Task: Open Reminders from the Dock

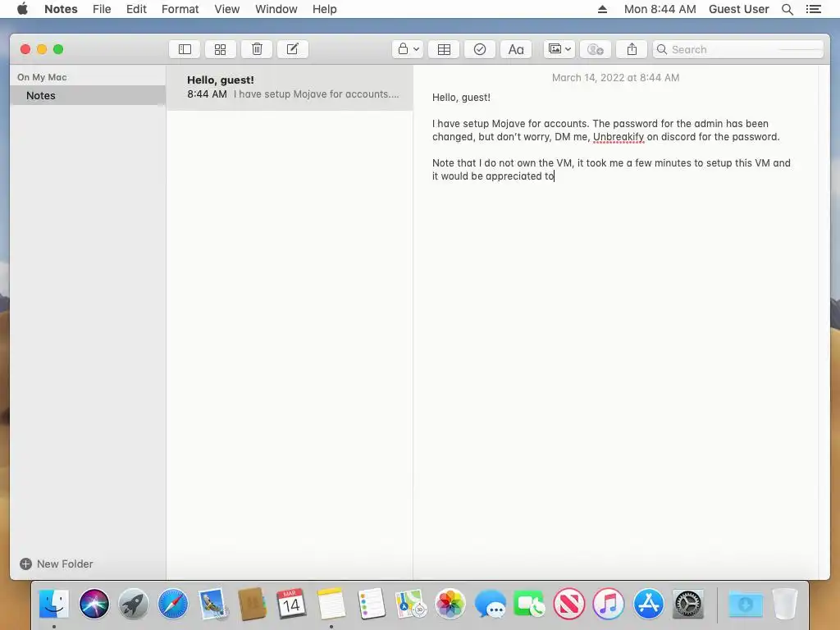Action: point(371,604)
